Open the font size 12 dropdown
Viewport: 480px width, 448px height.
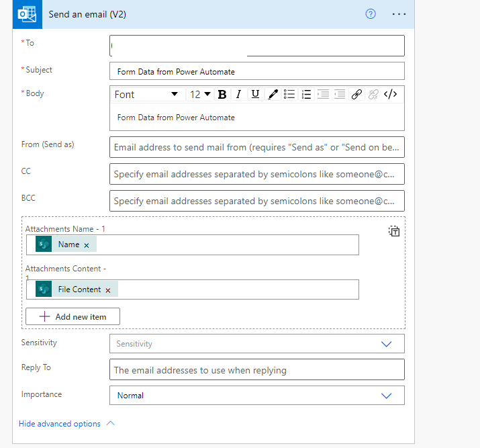200,95
